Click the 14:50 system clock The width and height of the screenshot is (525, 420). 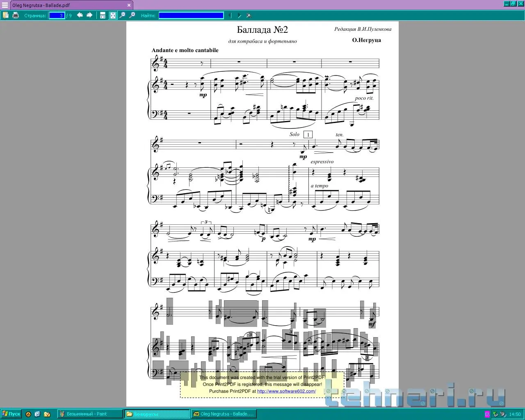[515, 414]
